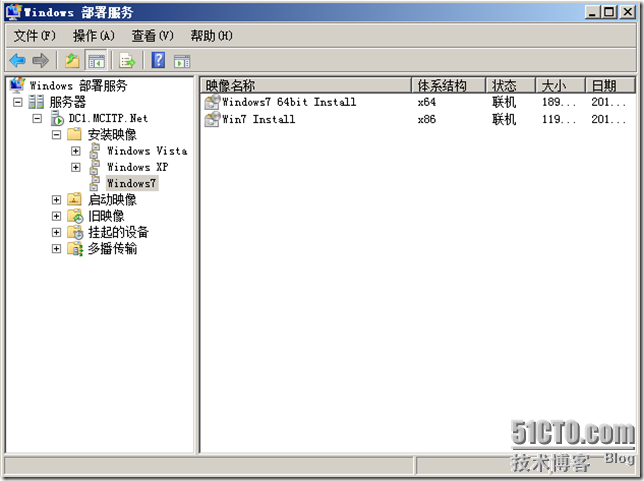Click the Windows7 64bit Install image icon
Viewport: 644px width, 481px height.
click(x=212, y=102)
